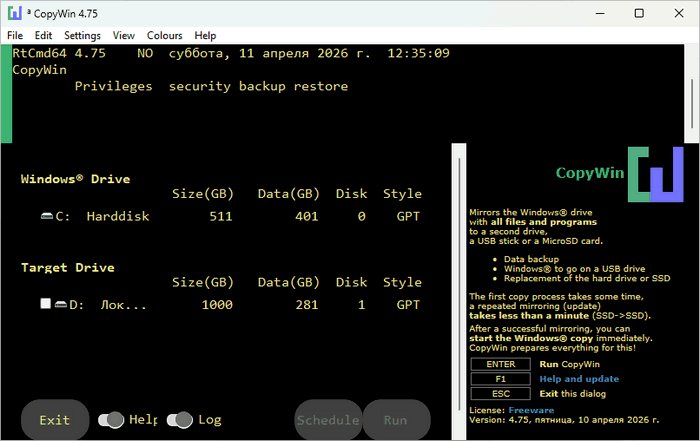This screenshot has width=700, height=441.
Task: Click the Version: 4.75 text
Action: [564, 420]
